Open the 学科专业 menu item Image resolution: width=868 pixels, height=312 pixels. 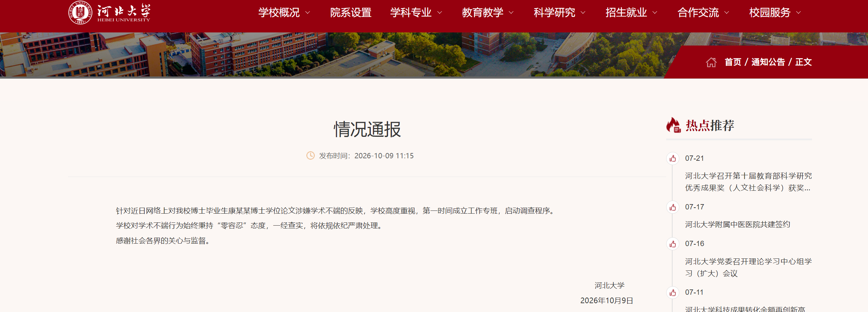tap(411, 13)
